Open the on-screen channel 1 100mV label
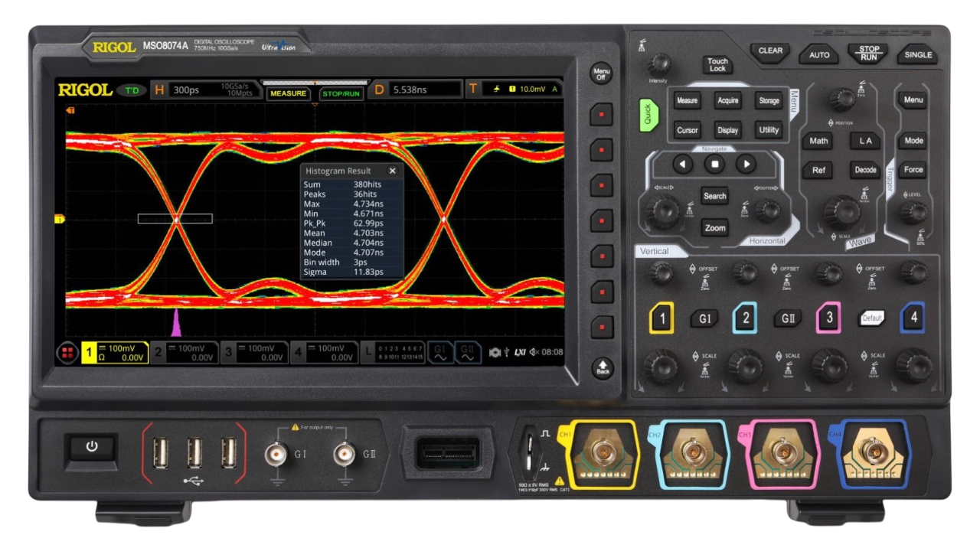Screen dimensions: 980x548 tap(115, 353)
